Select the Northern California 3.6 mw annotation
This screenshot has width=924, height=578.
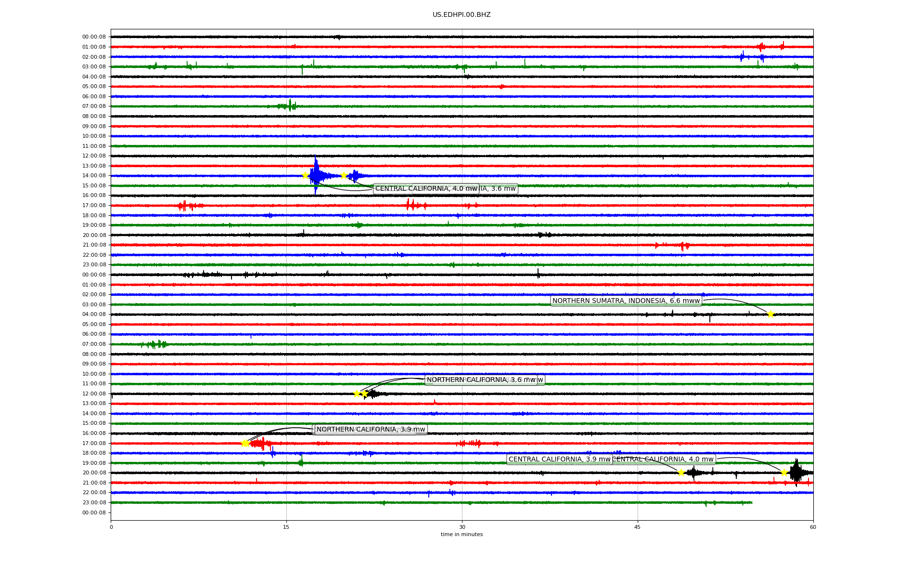(x=481, y=380)
